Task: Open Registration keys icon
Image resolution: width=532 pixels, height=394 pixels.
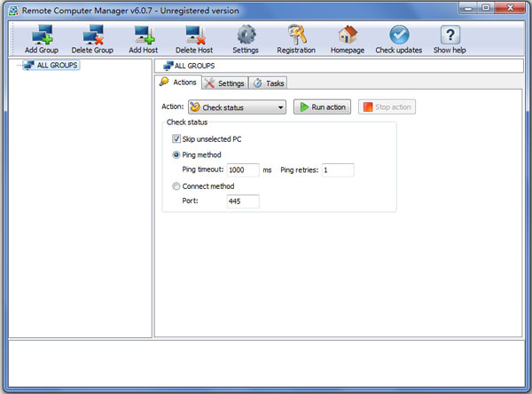Action: pos(296,35)
